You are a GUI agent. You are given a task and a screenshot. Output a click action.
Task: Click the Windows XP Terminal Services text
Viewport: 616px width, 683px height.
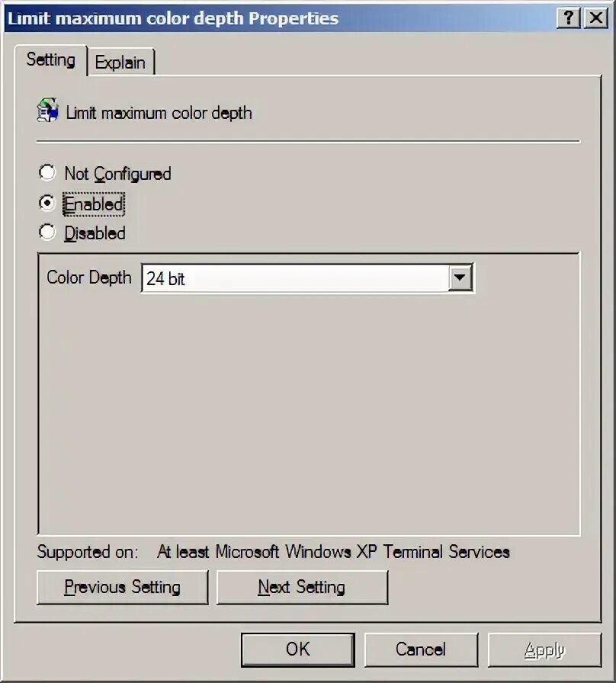(x=397, y=552)
